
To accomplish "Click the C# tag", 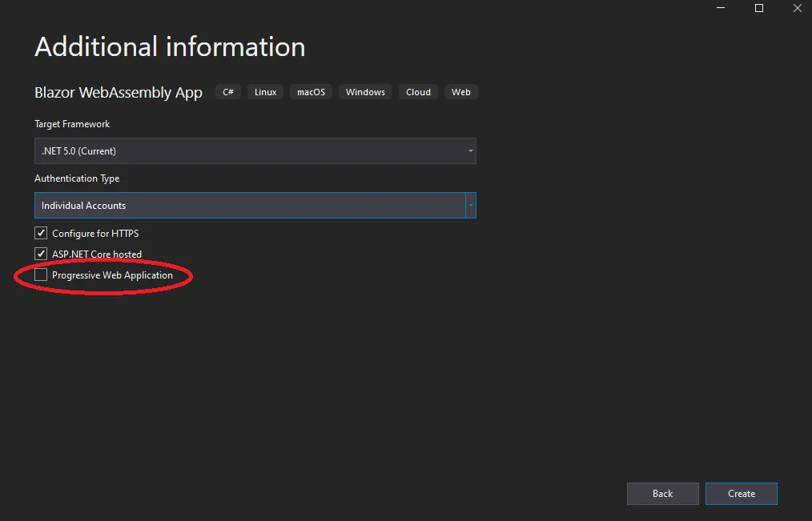I will (228, 92).
